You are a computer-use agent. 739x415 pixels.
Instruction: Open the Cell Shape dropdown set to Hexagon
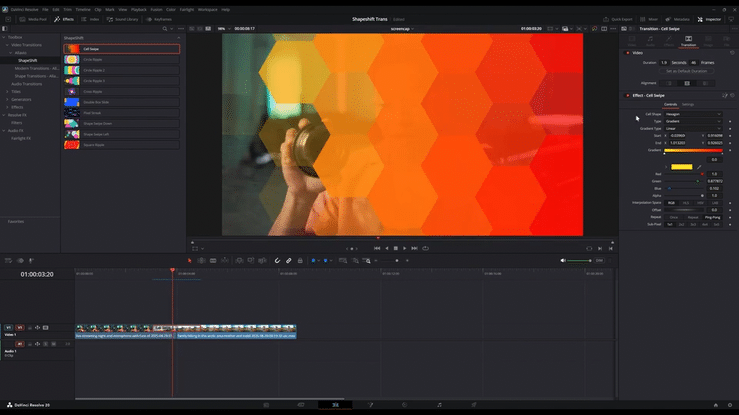pyautogui.click(x=693, y=114)
